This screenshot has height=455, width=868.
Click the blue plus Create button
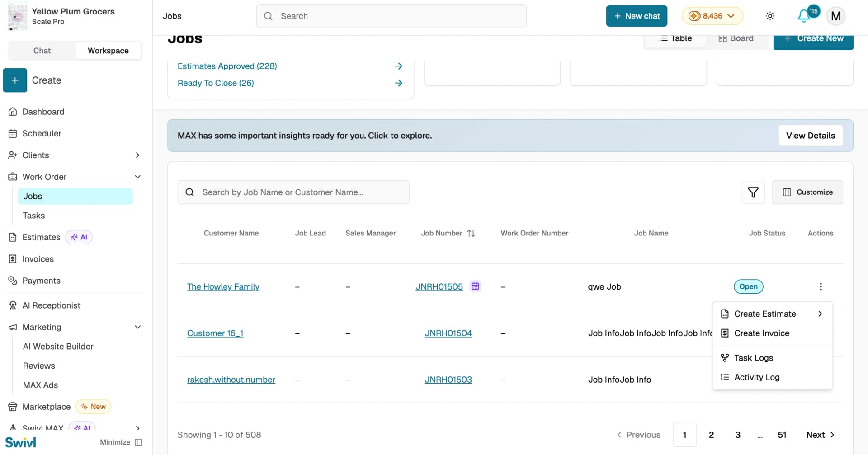tap(15, 80)
